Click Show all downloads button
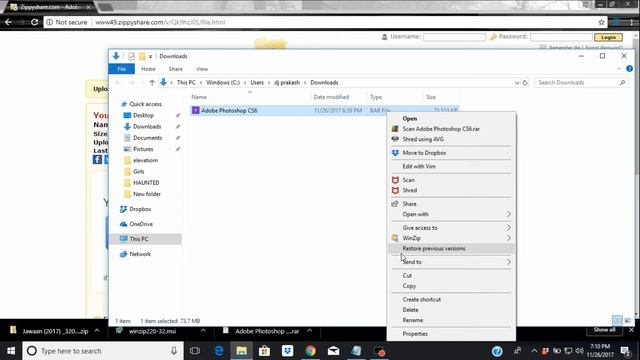 point(604,330)
